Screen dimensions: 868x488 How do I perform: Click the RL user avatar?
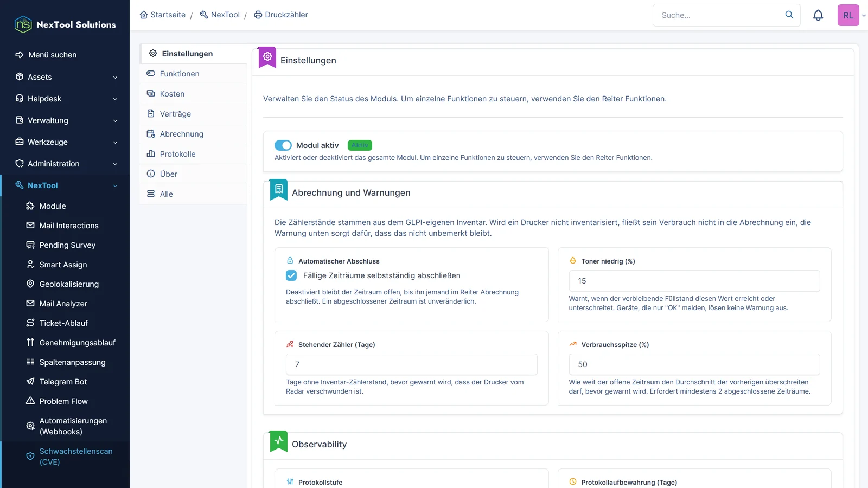848,15
